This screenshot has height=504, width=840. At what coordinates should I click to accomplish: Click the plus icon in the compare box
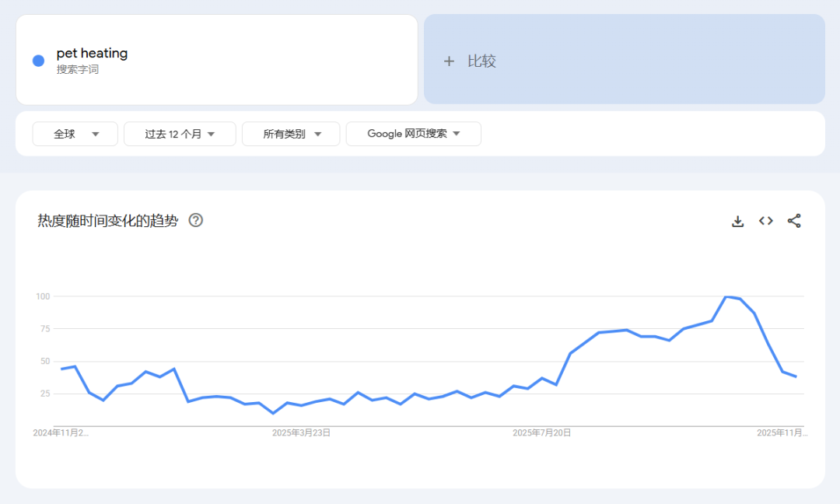pyautogui.click(x=449, y=60)
